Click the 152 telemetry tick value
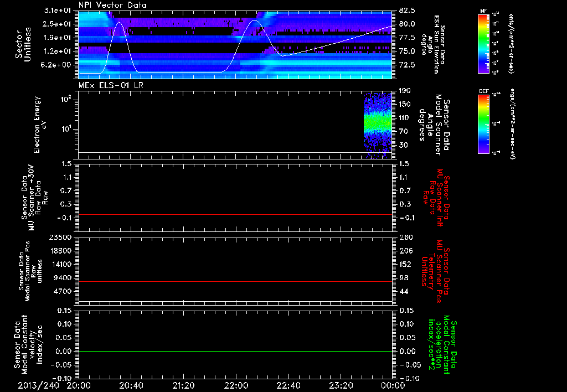Viewport: 567px width, 392px height. tap(405, 264)
